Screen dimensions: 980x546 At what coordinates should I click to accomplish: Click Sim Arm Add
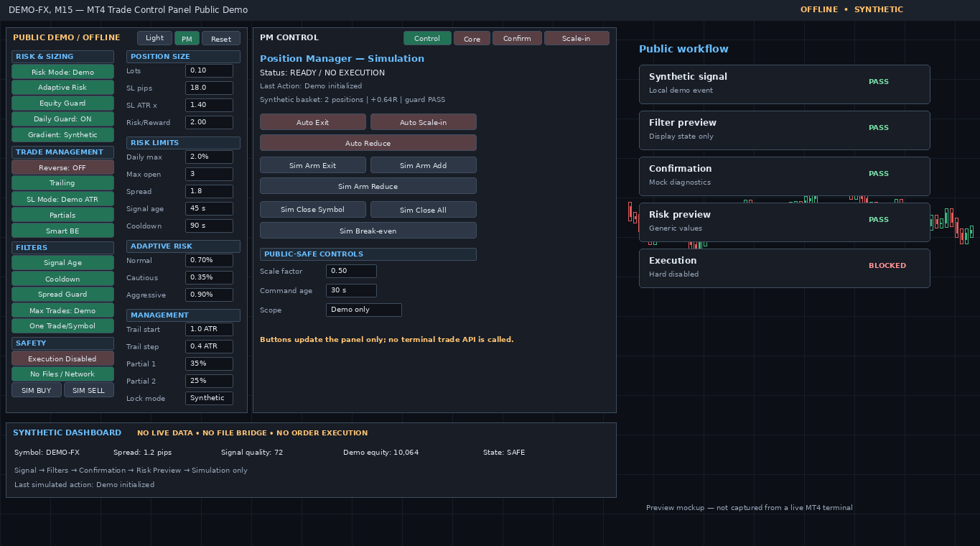[x=424, y=165]
